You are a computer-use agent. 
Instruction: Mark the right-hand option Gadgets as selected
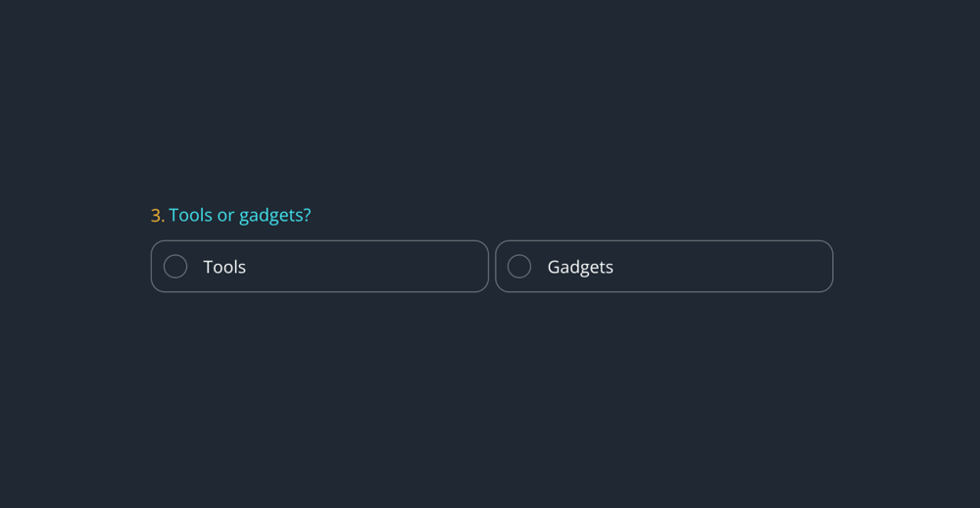[519, 267]
